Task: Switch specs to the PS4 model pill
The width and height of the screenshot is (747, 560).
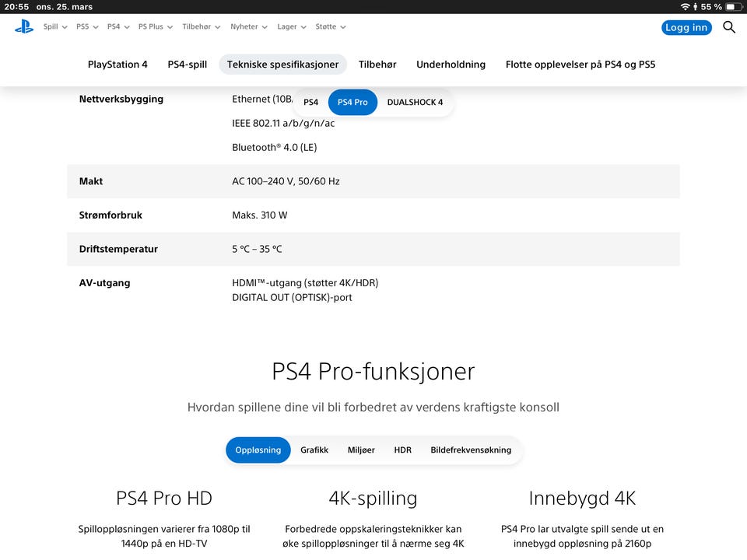Action: point(310,102)
